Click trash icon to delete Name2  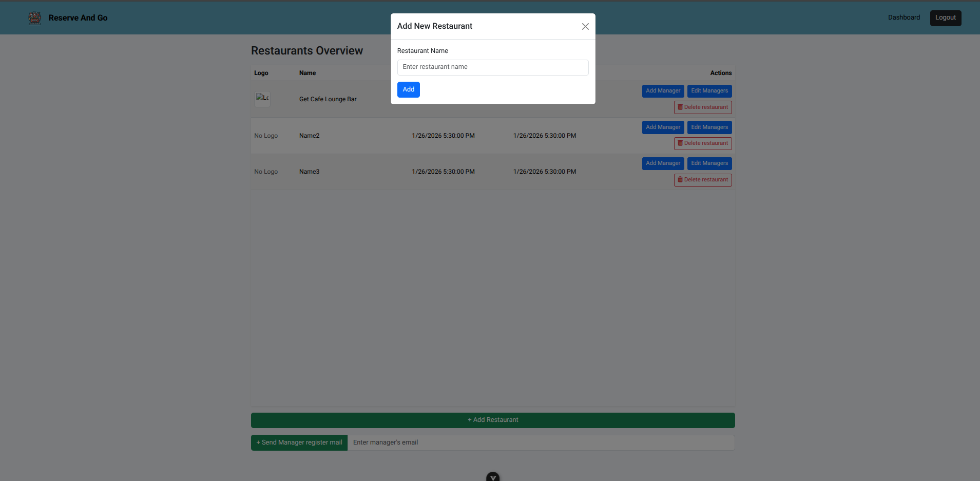pos(680,143)
